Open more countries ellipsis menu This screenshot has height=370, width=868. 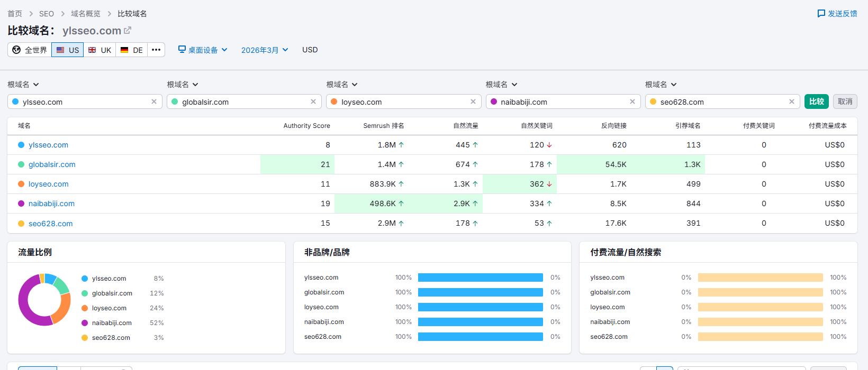156,50
